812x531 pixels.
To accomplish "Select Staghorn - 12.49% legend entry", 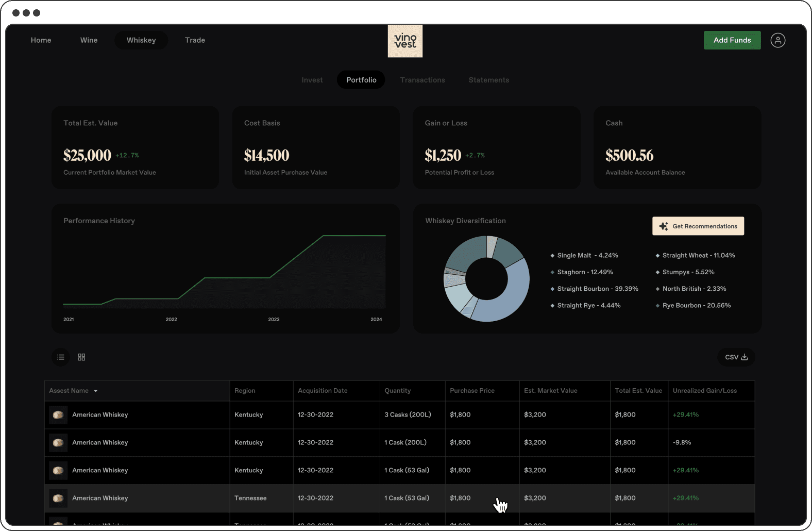I will 582,272.
